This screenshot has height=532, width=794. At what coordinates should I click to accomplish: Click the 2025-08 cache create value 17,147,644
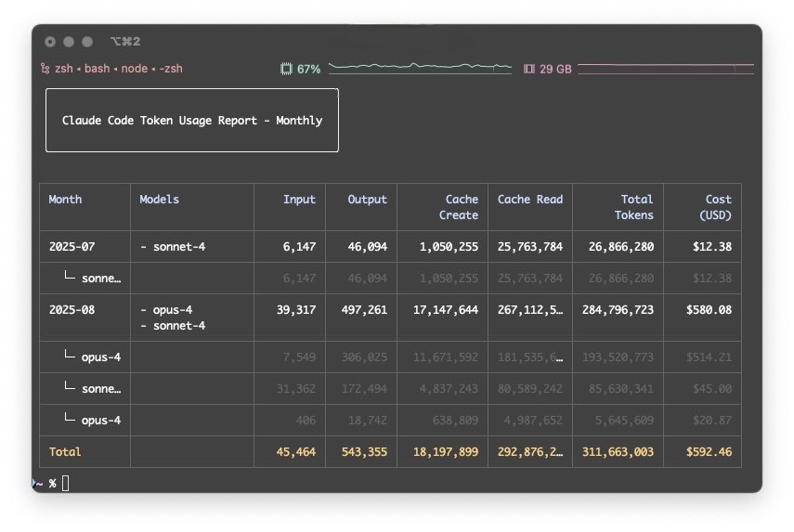pos(446,310)
